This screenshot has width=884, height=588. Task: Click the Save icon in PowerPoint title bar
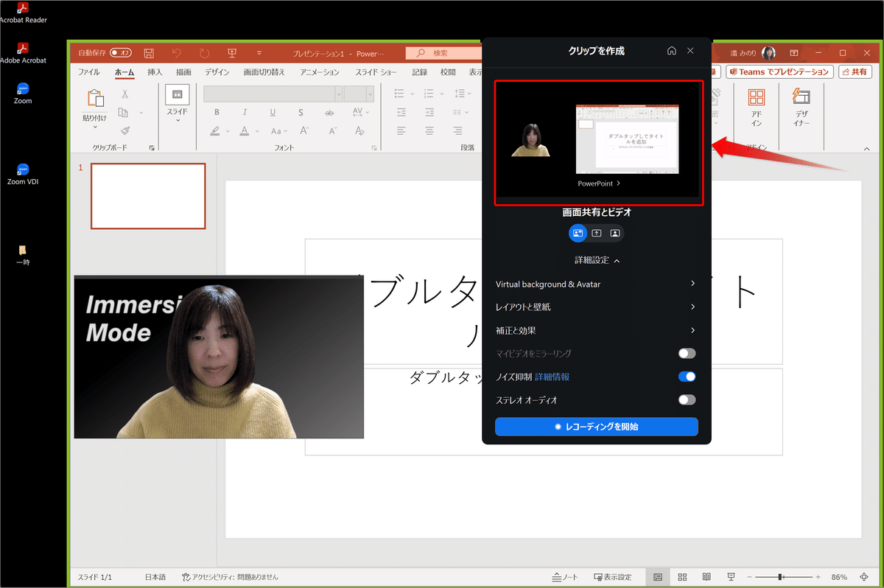[149, 53]
